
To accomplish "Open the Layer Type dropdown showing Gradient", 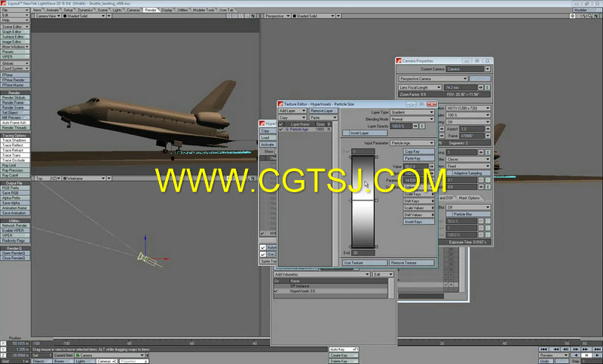I will point(412,112).
